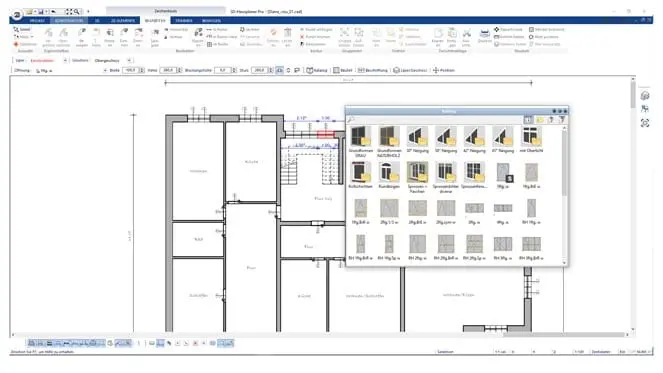Click the highlighted toggle icon after Sturz field

[279, 70]
